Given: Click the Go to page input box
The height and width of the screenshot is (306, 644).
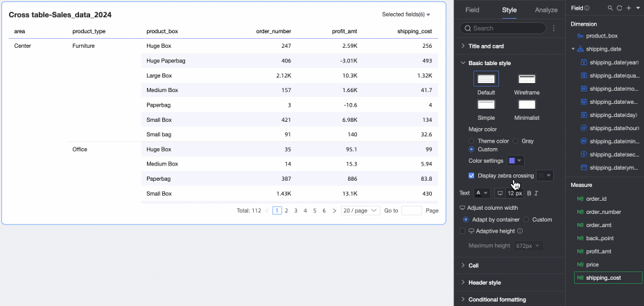Looking at the screenshot, I should (411, 210).
